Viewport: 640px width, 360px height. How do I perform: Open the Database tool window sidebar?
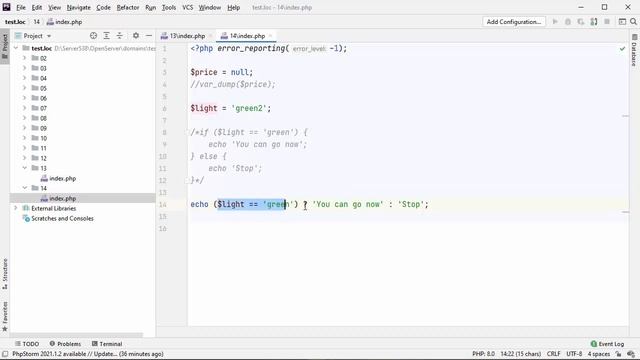coord(634,51)
